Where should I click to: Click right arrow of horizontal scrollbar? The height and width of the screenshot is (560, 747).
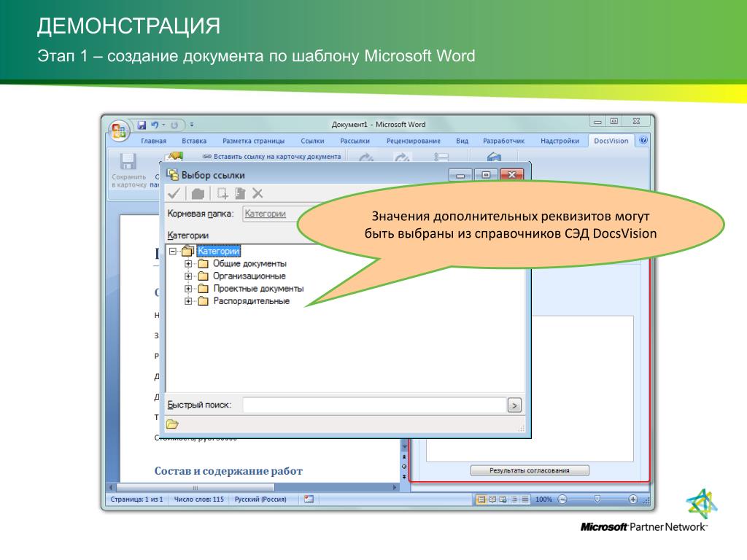coord(395,488)
